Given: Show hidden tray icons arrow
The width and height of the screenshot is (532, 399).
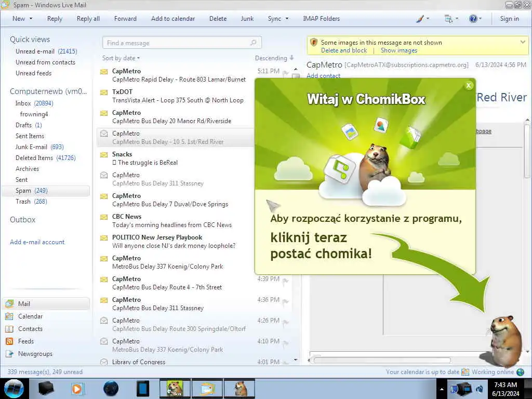Looking at the screenshot, I should coord(442,389).
